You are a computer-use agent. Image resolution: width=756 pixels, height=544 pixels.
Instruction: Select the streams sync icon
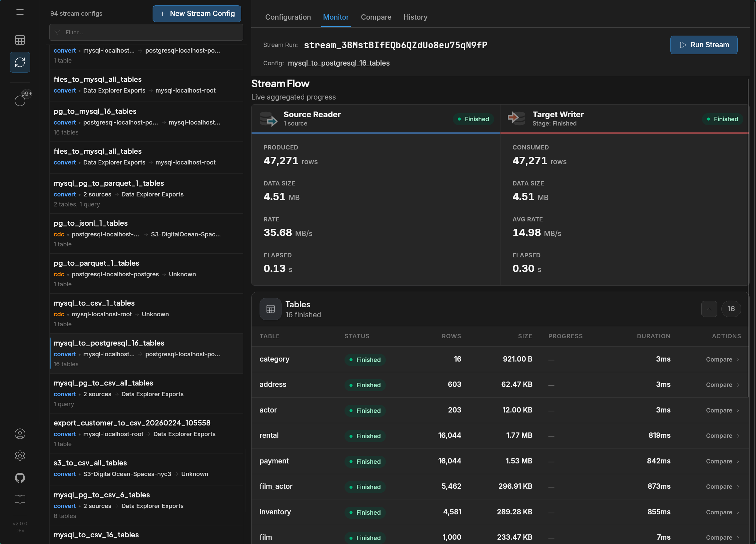(x=20, y=62)
